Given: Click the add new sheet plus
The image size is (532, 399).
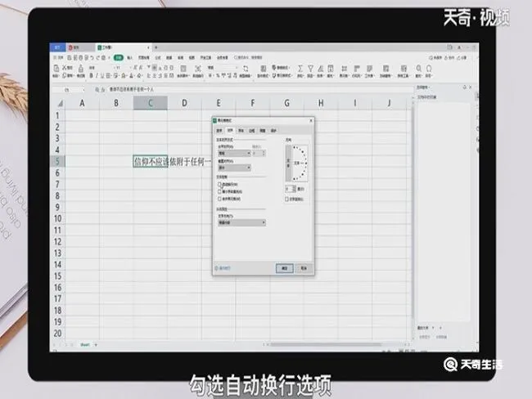Looking at the screenshot, I should [x=96, y=345].
